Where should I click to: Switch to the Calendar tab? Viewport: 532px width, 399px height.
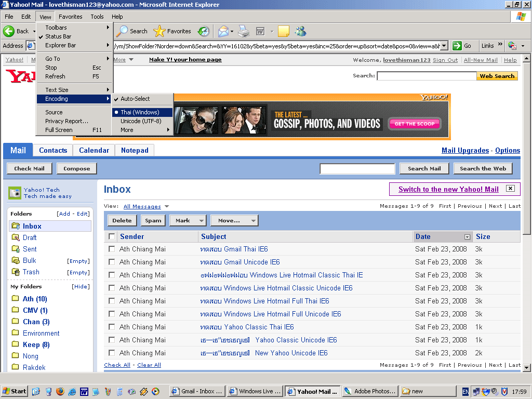pos(94,150)
